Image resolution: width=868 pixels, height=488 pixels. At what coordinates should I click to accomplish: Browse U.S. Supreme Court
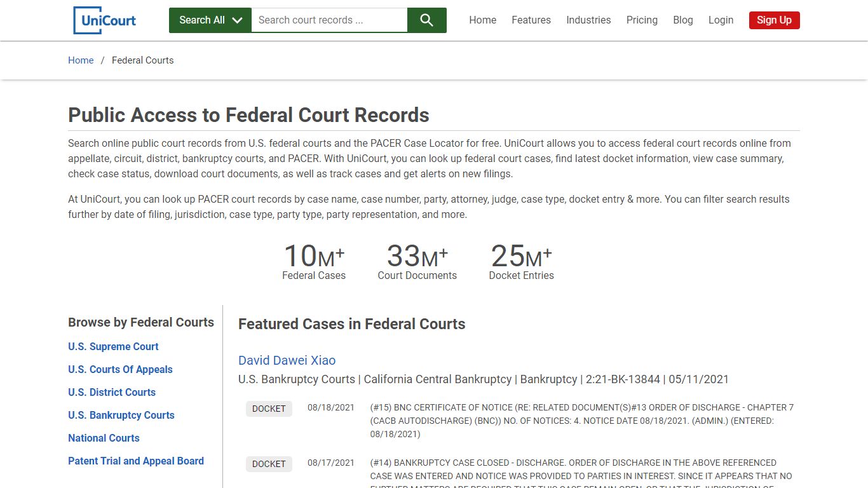click(113, 346)
